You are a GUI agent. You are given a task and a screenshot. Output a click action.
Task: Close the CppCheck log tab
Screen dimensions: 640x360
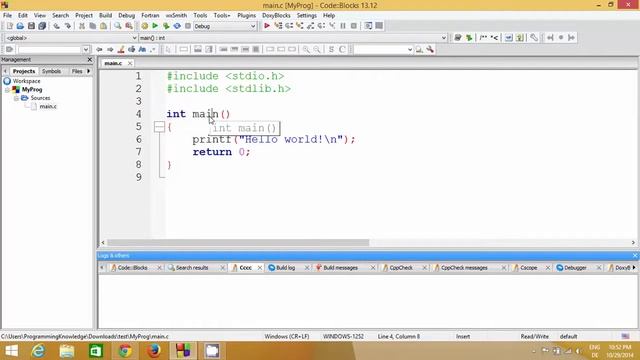point(424,268)
